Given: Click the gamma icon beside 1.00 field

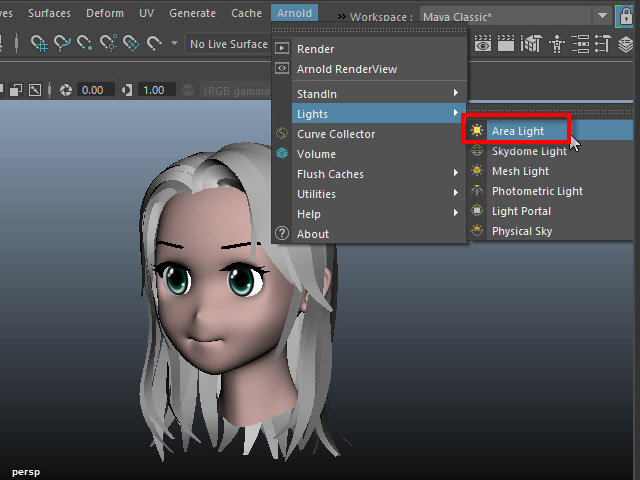Looking at the screenshot, I should pos(126,90).
